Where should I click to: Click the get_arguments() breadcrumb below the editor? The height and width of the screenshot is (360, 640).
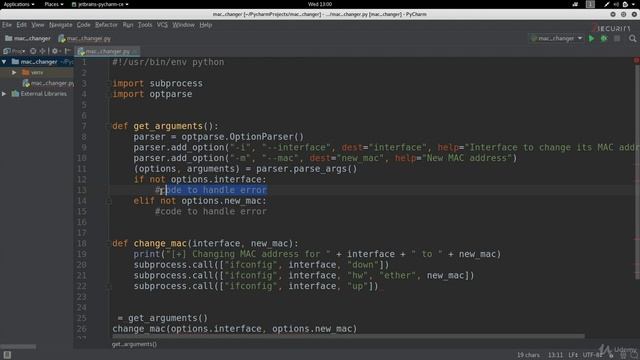coord(134,344)
